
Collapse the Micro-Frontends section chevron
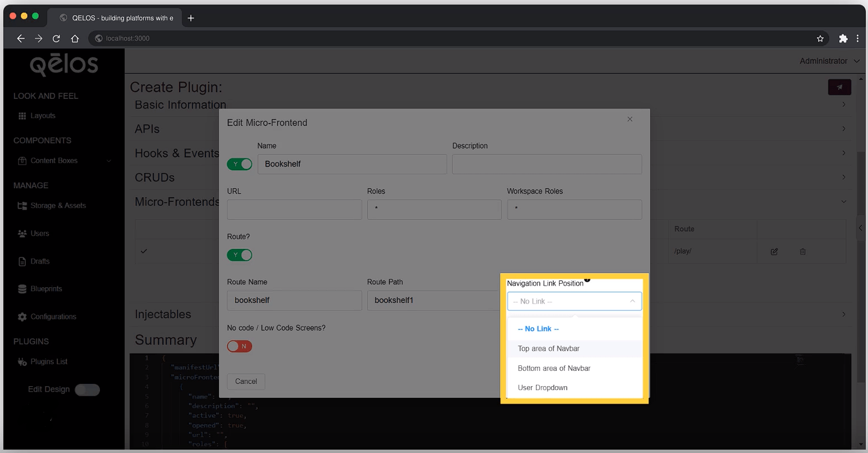point(844,201)
